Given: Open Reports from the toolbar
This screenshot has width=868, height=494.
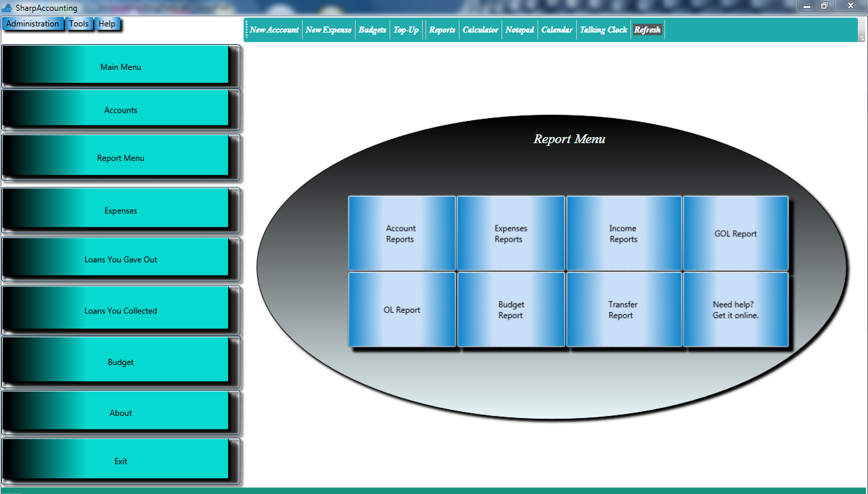Looking at the screenshot, I should click(442, 30).
